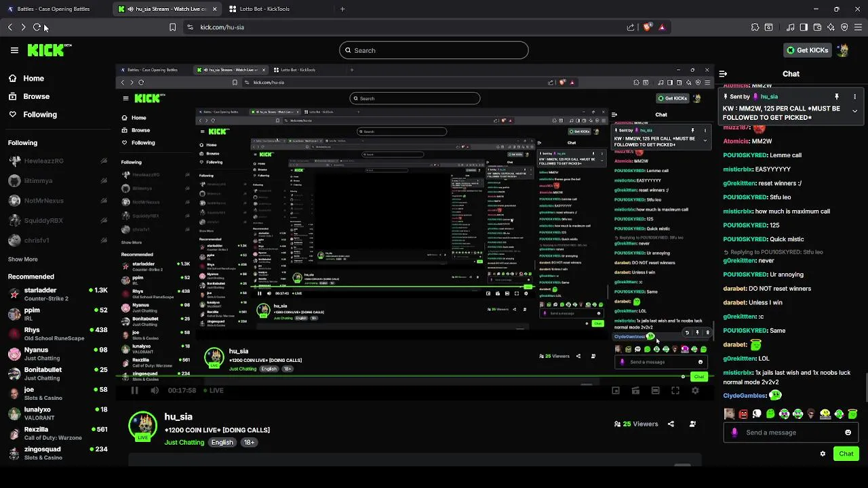868x488 pixels.
Task: Open the Just Chatting category link
Action: click(x=184, y=443)
